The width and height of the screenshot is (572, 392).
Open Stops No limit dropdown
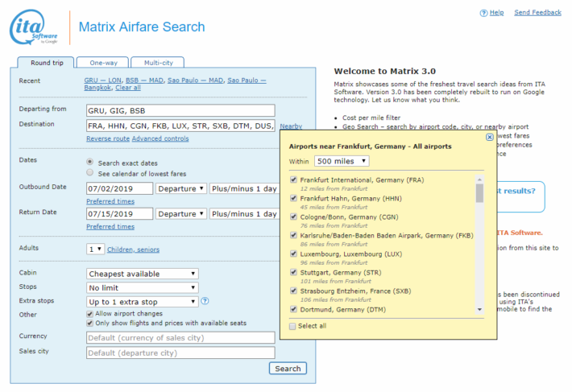[x=143, y=288]
